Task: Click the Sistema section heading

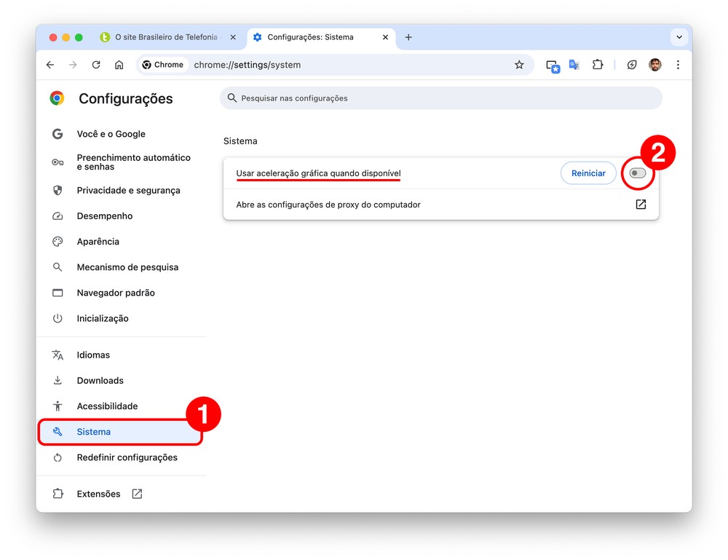Action: coord(240,141)
